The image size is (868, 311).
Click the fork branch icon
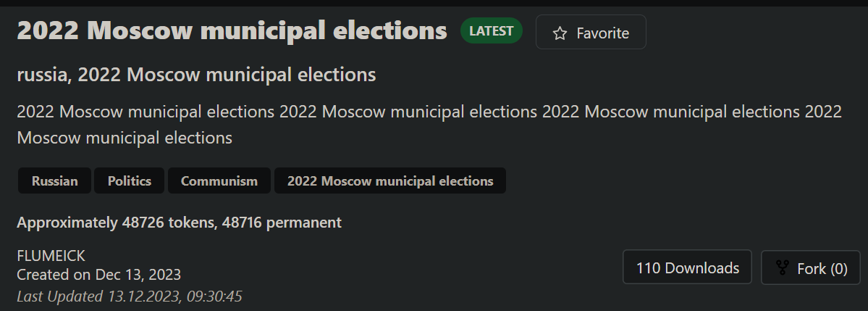point(782,268)
